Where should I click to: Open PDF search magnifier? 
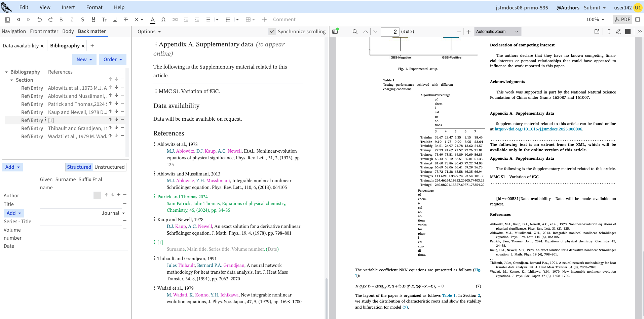coord(355,32)
